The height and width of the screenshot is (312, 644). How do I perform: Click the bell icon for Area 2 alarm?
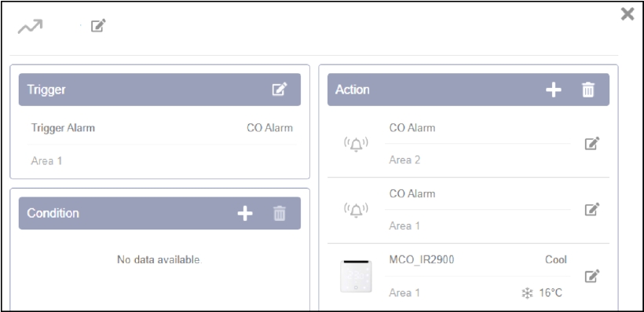356,144
